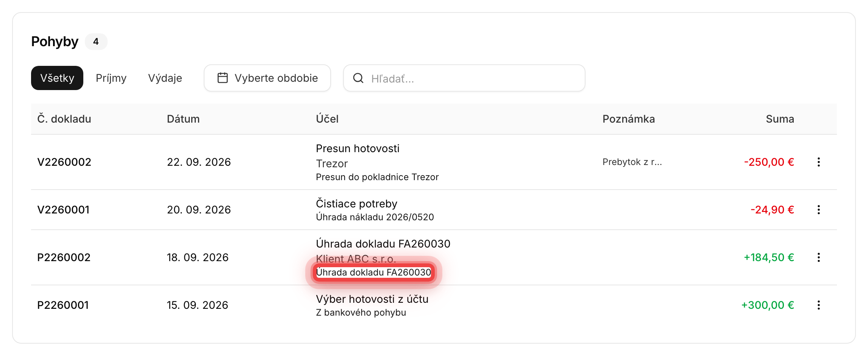Click the Suma column header
The width and height of the screenshot is (868, 355).
pyautogui.click(x=780, y=119)
